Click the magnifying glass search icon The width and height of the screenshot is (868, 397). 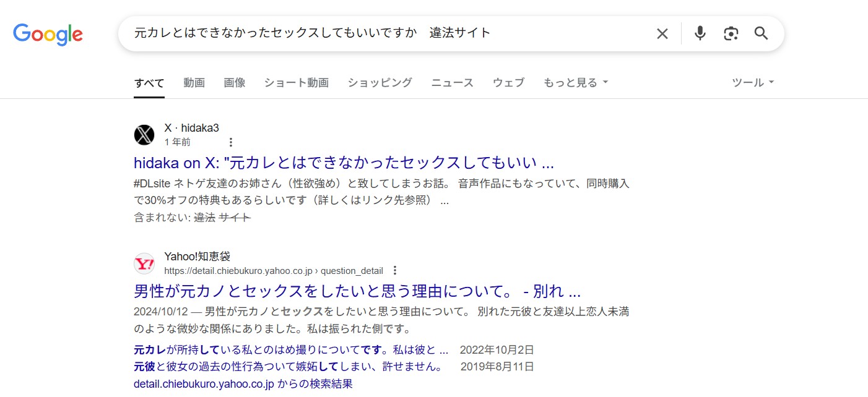coord(761,33)
